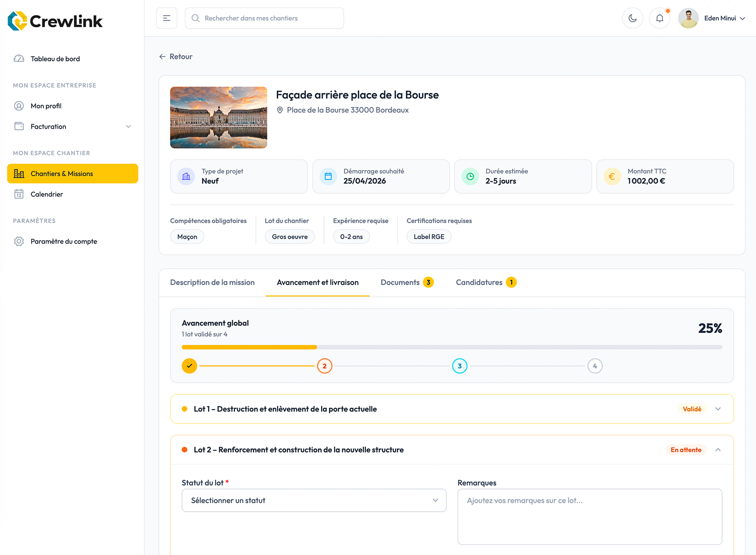Click the Chantiers & Missions building icon
756x555 pixels.
[19, 174]
